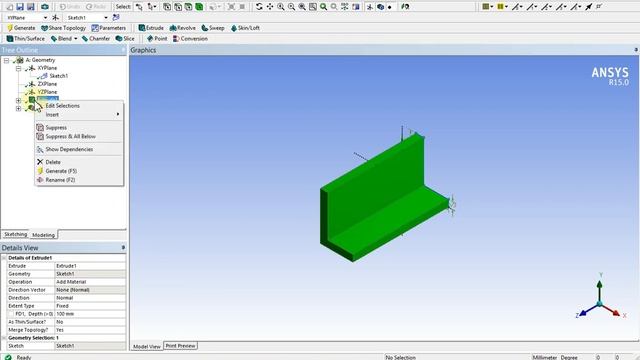Open the Insert submenu
Viewport: 640px width, 360px height.
79,115
